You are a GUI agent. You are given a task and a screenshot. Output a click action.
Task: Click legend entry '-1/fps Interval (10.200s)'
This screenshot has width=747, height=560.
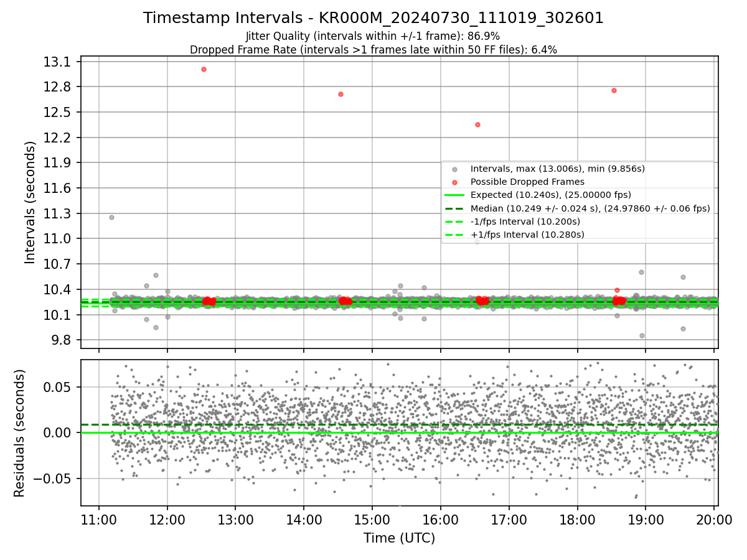tap(526, 222)
